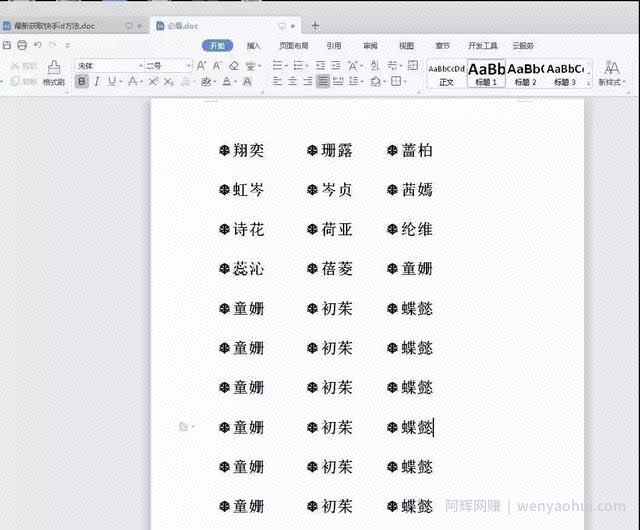Click the name 纶维 in the document

pyautogui.click(x=417, y=229)
